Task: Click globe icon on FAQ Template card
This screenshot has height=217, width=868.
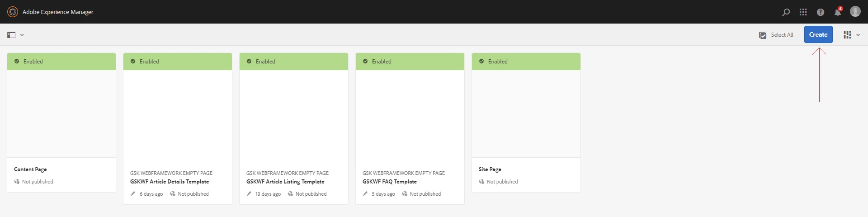Action: pos(405,194)
